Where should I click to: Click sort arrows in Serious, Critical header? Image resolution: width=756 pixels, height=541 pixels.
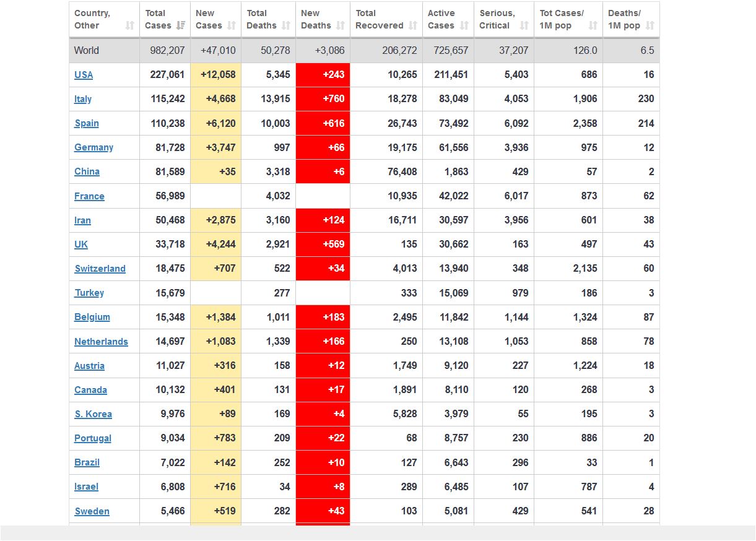tap(524, 25)
